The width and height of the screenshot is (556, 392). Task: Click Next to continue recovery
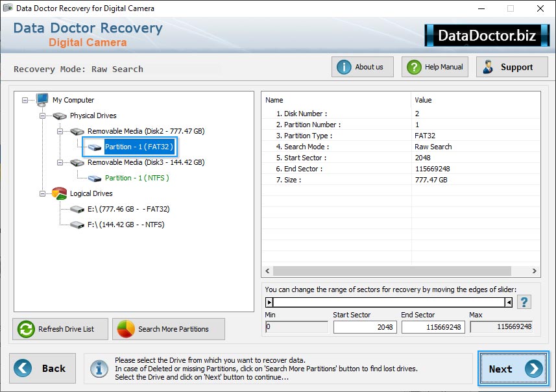513,369
